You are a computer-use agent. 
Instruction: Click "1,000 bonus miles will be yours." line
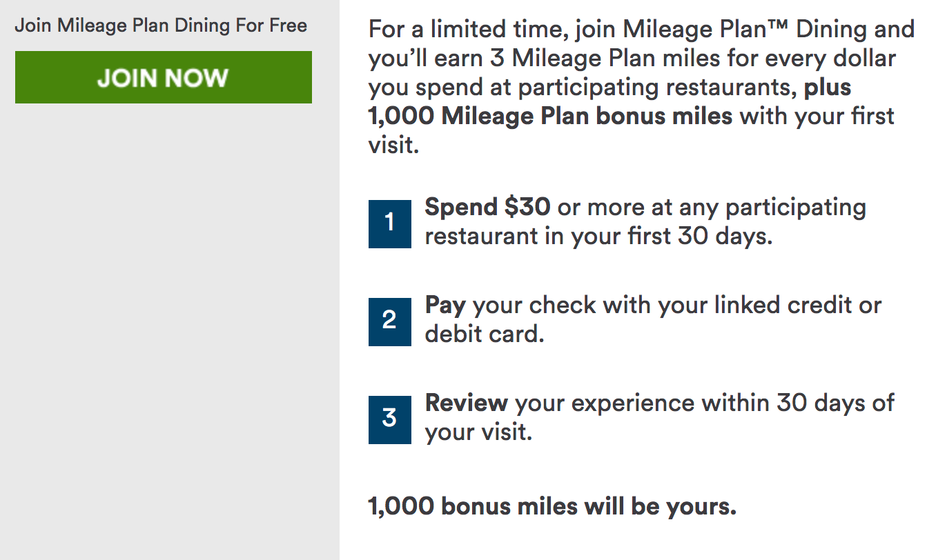pyautogui.click(x=552, y=506)
